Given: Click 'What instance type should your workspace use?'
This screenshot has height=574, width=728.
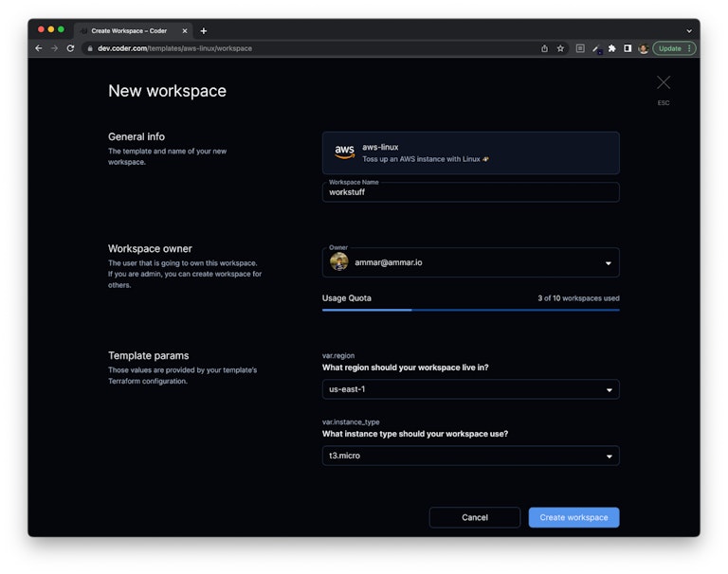Looking at the screenshot, I should coord(415,434).
